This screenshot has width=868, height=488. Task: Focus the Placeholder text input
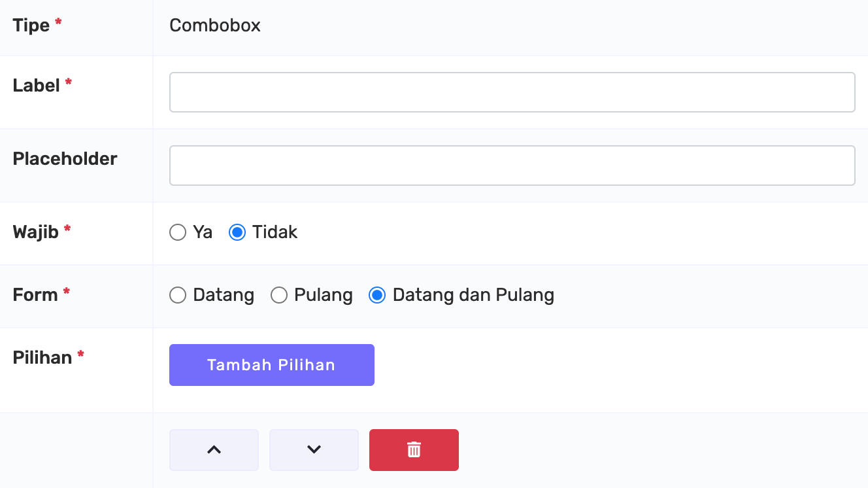click(x=512, y=166)
